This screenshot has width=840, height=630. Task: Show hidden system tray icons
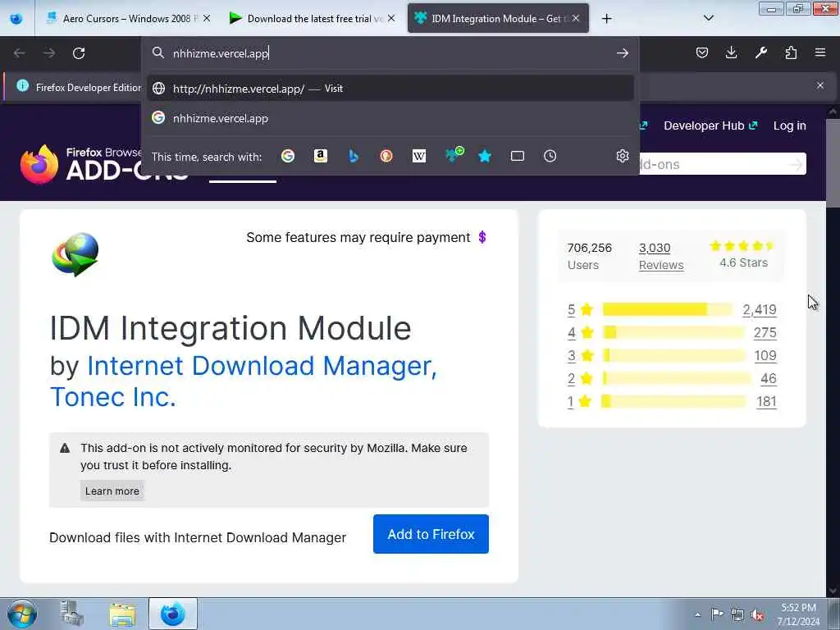point(697,614)
